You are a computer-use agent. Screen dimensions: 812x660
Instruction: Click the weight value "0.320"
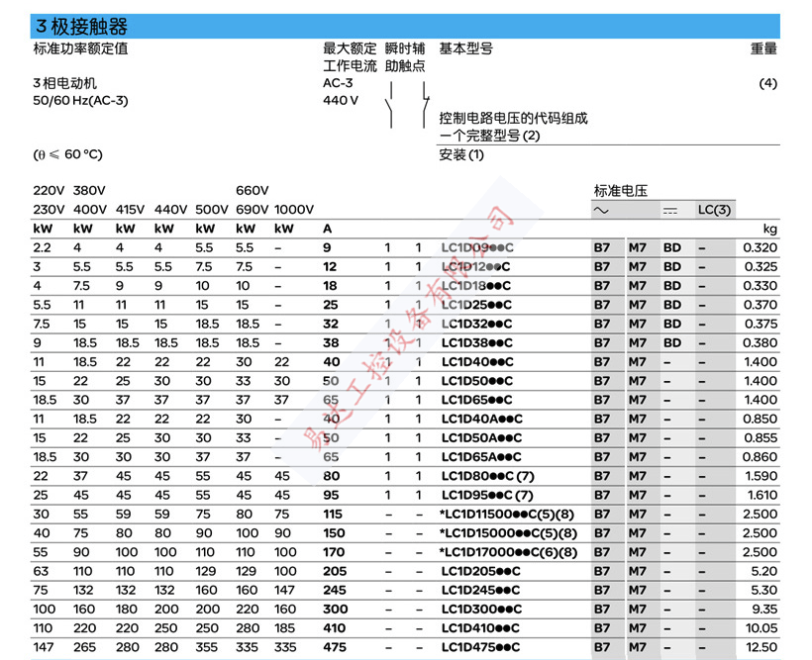[761, 248]
